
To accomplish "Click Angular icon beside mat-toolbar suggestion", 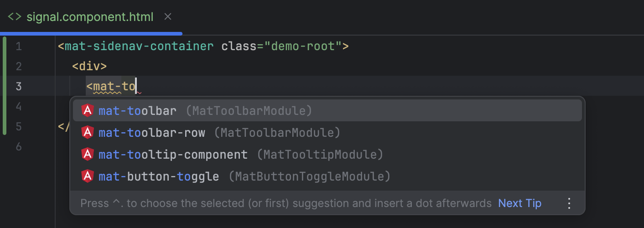I will pos(87,111).
